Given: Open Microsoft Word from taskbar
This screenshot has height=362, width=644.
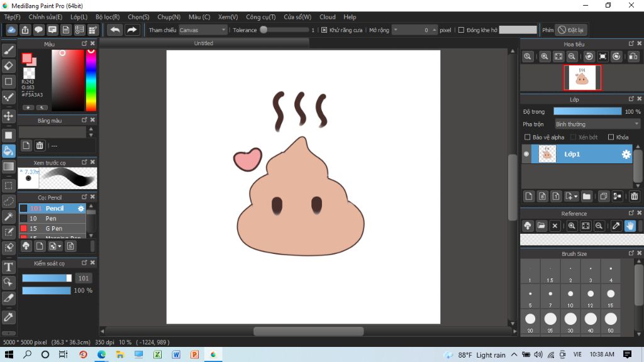Looking at the screenshot, I should point(176,354).
